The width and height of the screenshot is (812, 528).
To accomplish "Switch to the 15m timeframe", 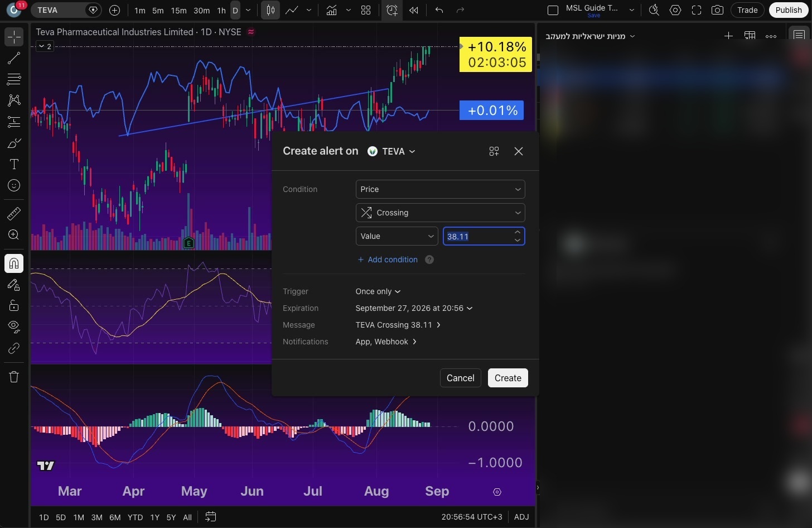I will tap(178, 10).
